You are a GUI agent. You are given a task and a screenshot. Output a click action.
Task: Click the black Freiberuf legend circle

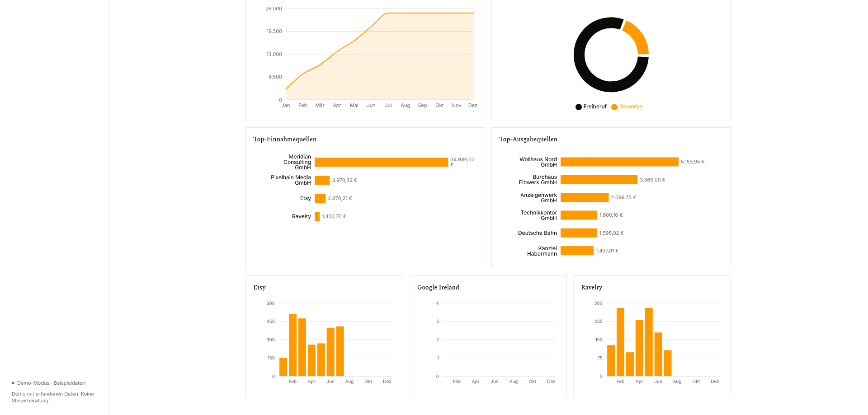pos(579,107)
